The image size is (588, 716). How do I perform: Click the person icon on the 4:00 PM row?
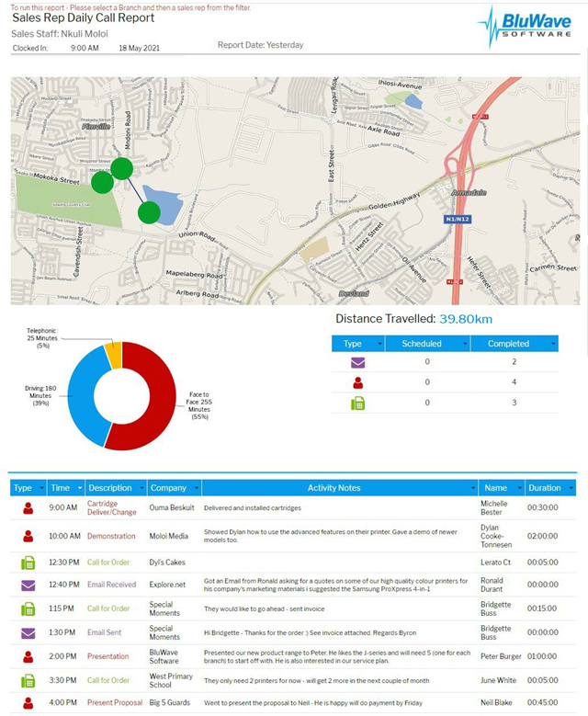tap(28, 703)
